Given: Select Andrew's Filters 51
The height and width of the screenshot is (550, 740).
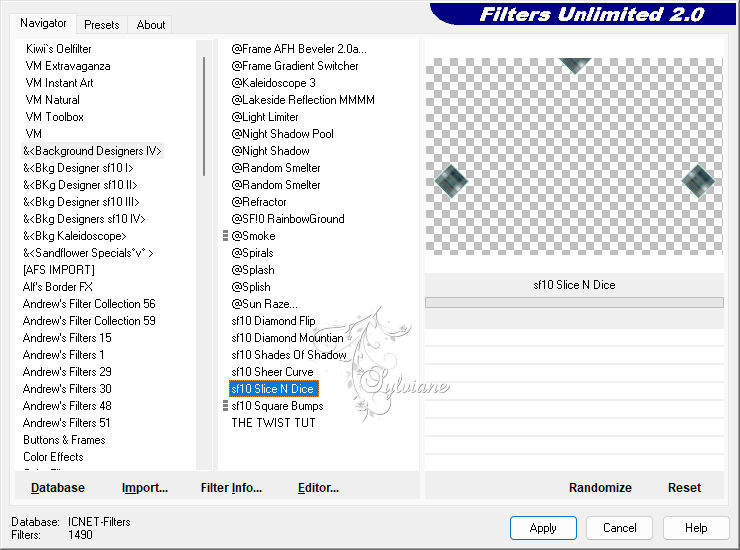Looking at the screenshot, I should 67,423.
